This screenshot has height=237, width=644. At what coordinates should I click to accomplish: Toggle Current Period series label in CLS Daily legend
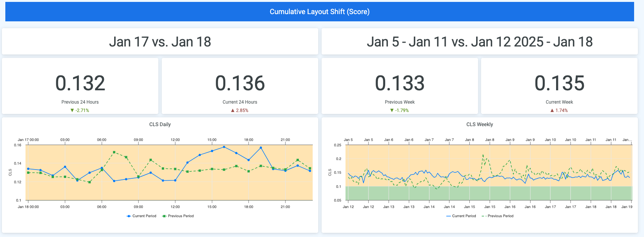(x=144, y=216)
